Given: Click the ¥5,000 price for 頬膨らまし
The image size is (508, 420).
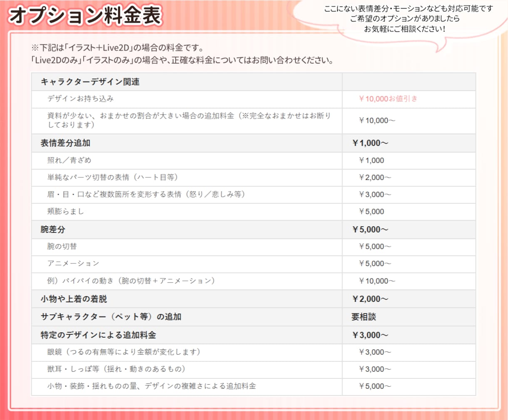Looking at the screenshot, I should point(371,211).
